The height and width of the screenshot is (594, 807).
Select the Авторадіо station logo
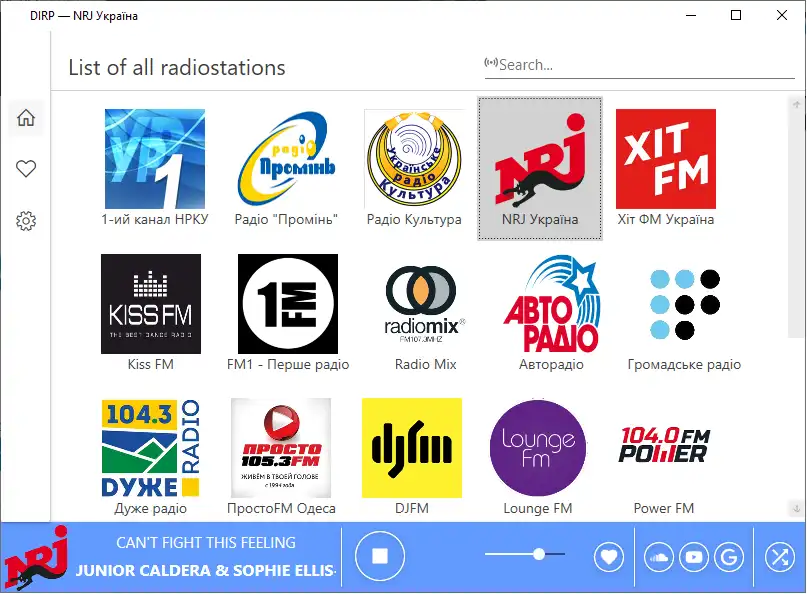tap(551, 304)
